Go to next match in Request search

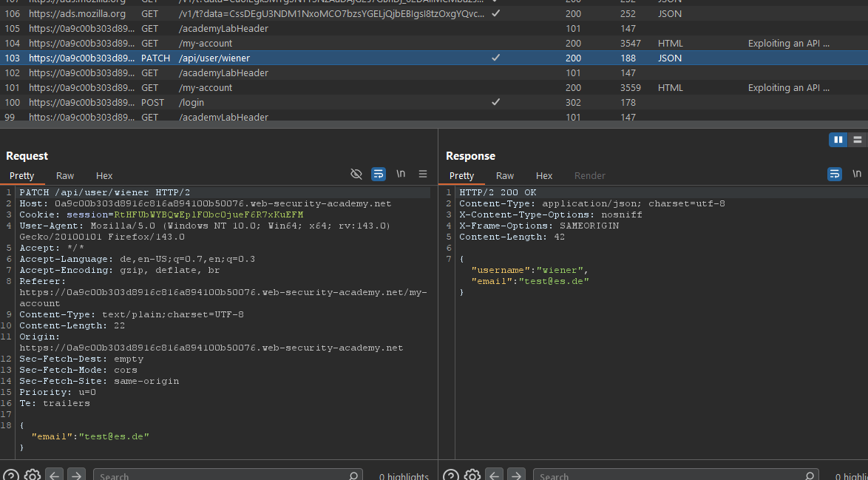(76, 475)
